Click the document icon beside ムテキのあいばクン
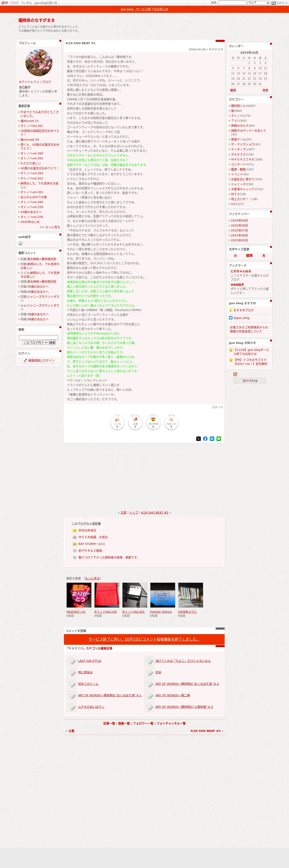Screen dimensions: 289x868 72,707
